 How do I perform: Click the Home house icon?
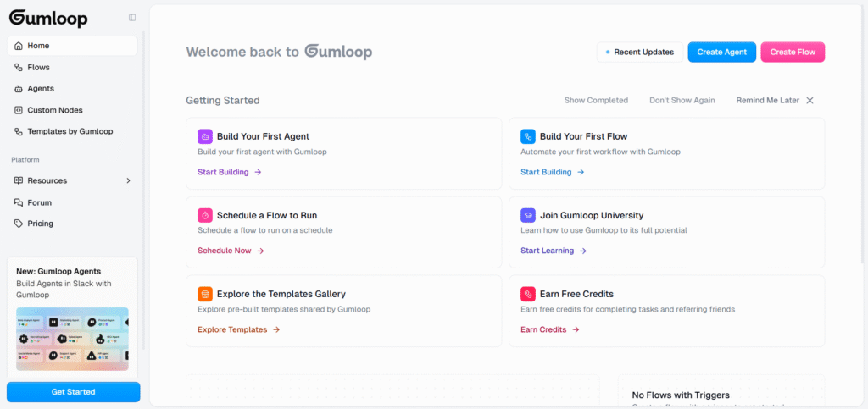pos(19,46)
